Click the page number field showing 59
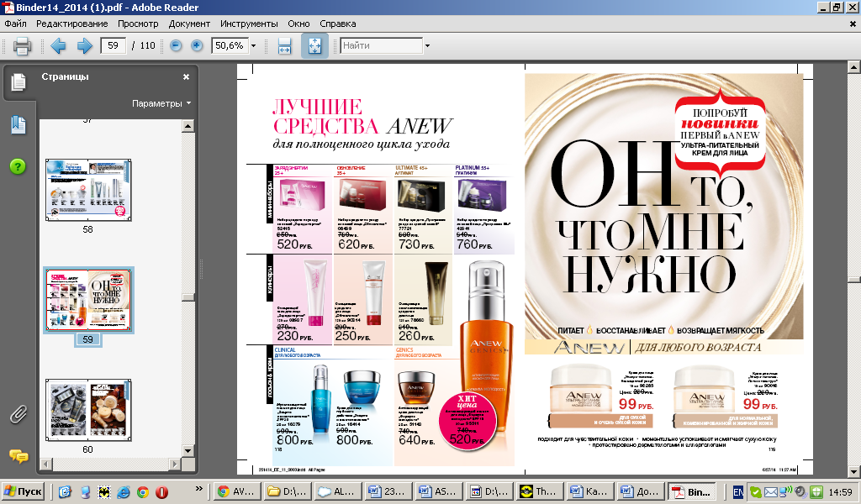The height and width of the screenshot is (504, 861). (x=114, y=45)
